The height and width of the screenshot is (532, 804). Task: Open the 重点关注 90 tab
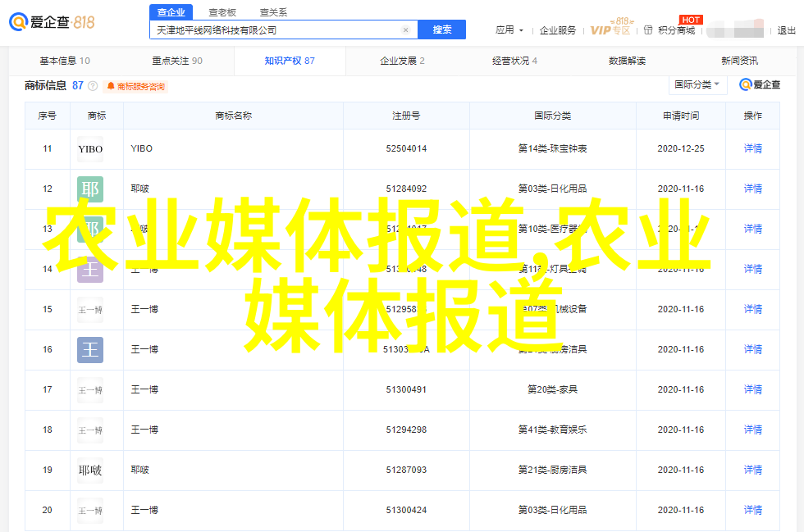point(177,61)
